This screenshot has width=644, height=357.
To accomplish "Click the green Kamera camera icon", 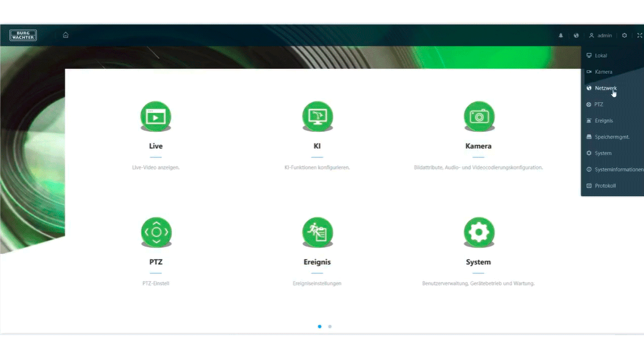I will tap(478, 116).
